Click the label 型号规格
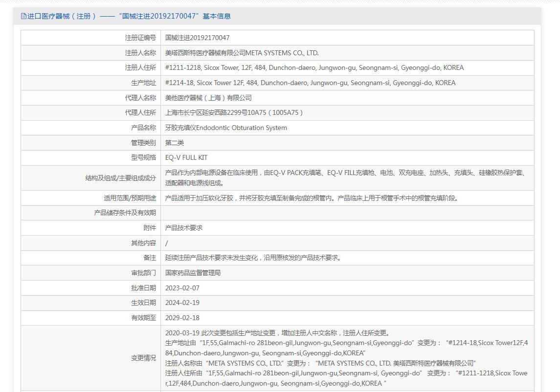The image size is (560, 392). pyautogui.click(x=144, y=157)
